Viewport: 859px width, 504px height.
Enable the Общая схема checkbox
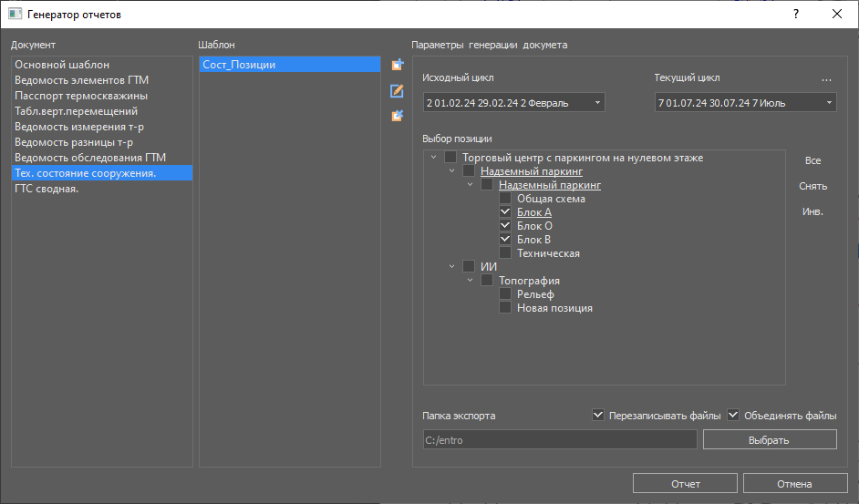[x=505, y=199]
